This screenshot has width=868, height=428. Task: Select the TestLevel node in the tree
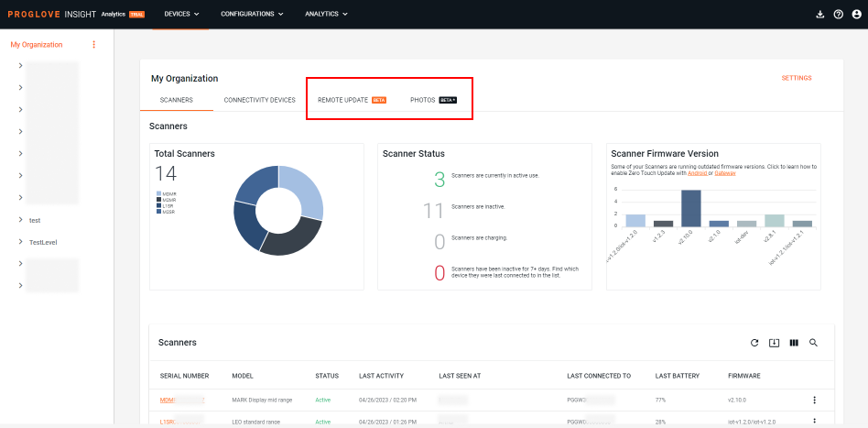click(43, 242)
